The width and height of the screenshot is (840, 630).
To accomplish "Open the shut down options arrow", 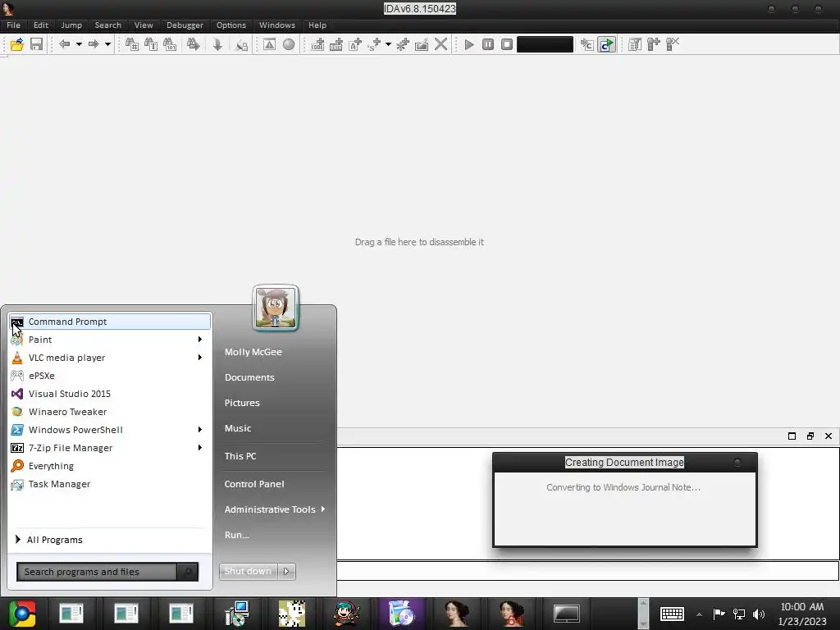I will [286, 571].
